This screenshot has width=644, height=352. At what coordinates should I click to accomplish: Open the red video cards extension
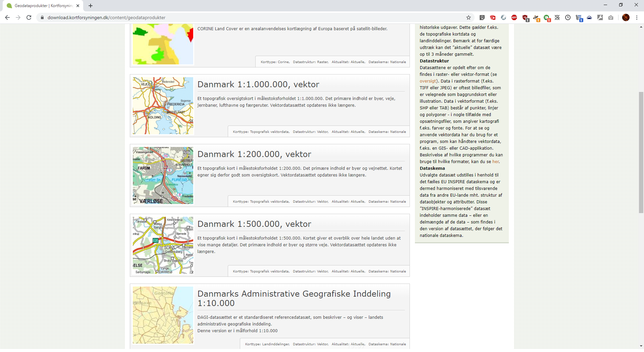point(493,17)
